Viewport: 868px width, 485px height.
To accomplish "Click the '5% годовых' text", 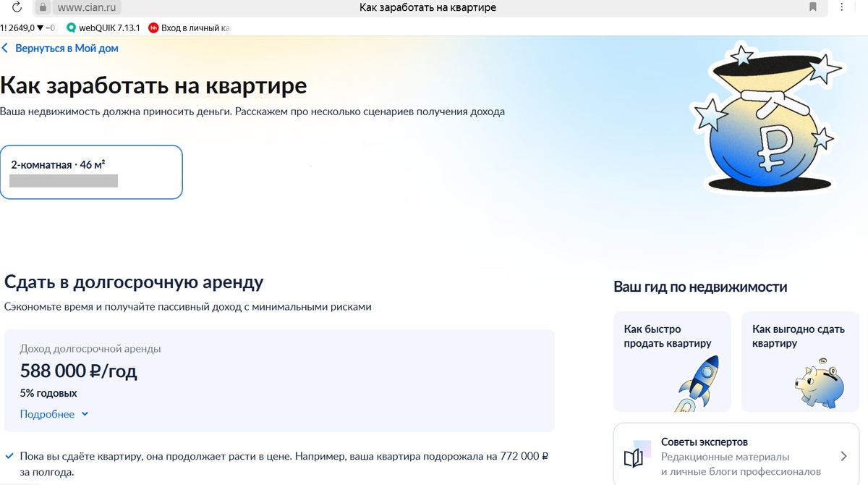I will tap(48, 394).
